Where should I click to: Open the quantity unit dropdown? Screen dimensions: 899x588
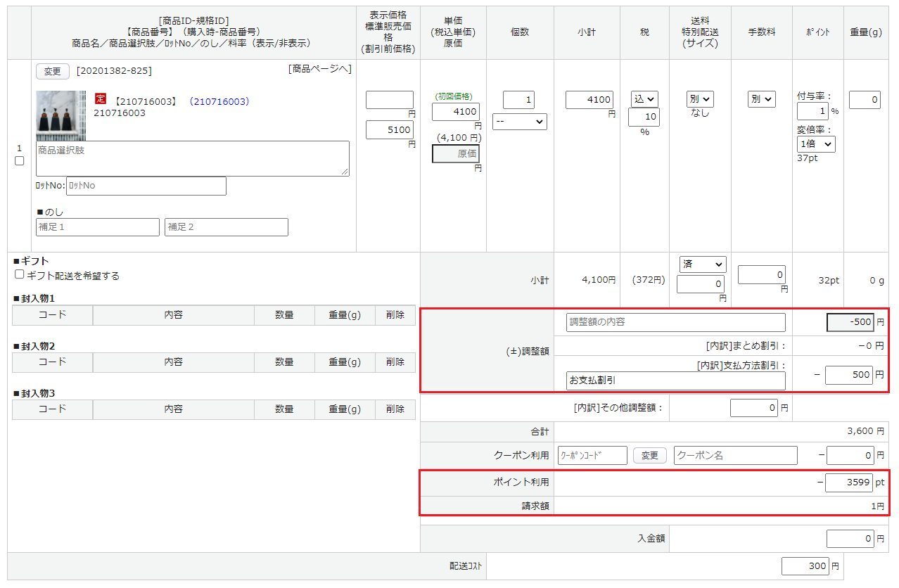[x=519, y=122]
